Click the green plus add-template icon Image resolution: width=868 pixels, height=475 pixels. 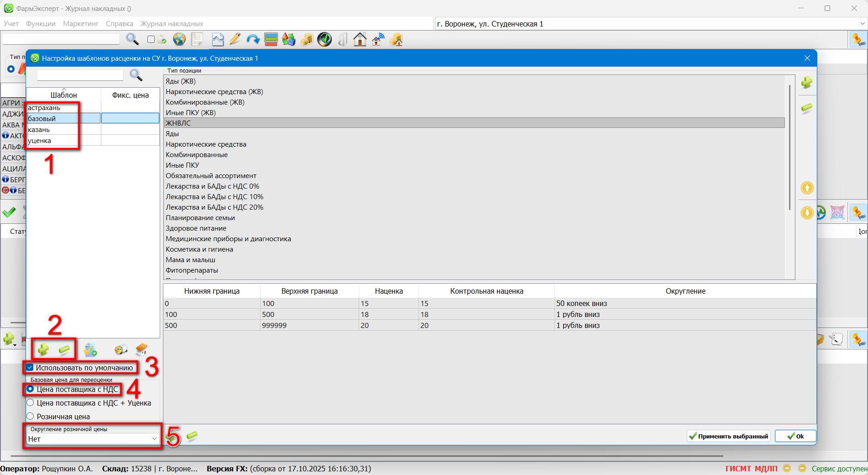(43, 350)
